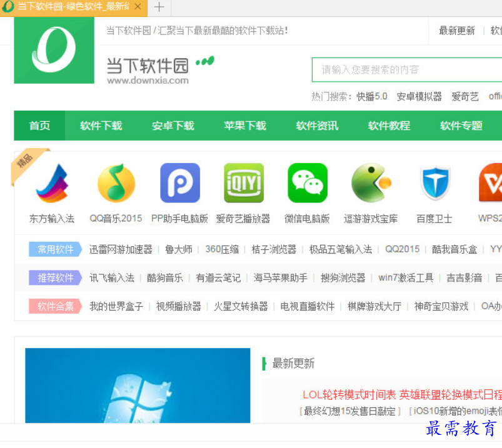Click the 最新更新 link in the top bar
The width and height of the screenshot is (502, 448).
pyautogui.click(x=456, y=31)
